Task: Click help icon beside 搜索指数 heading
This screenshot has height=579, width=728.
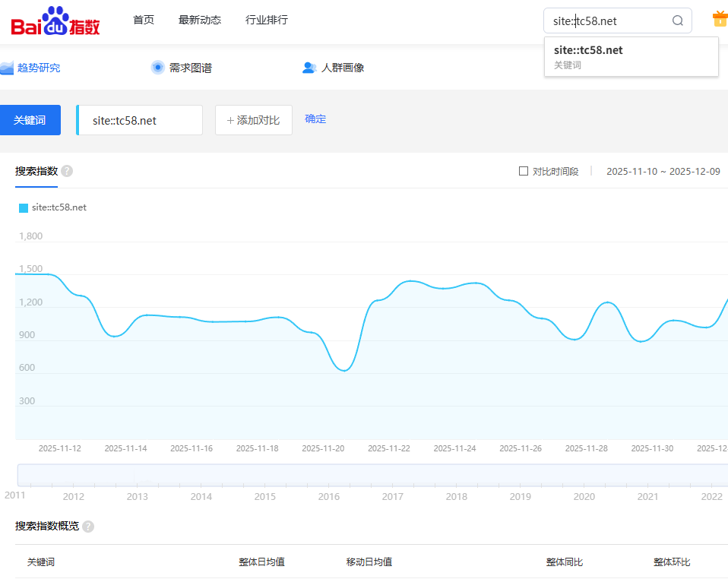Action: 67,171
